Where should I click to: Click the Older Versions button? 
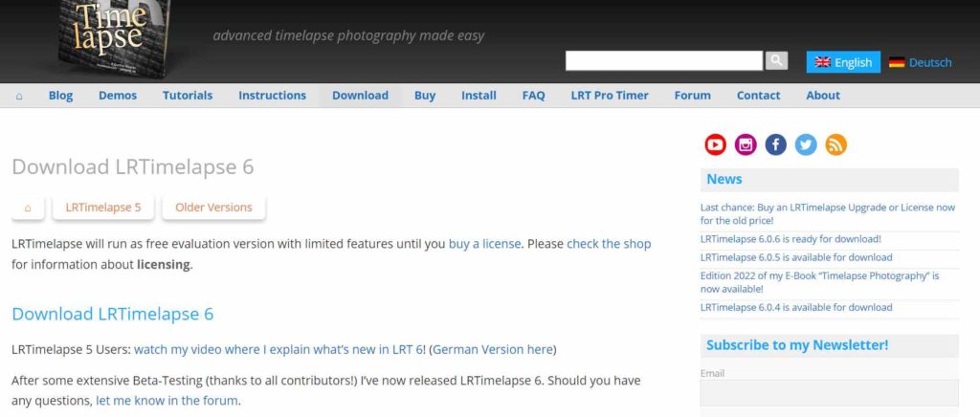(x=213, y=208)
